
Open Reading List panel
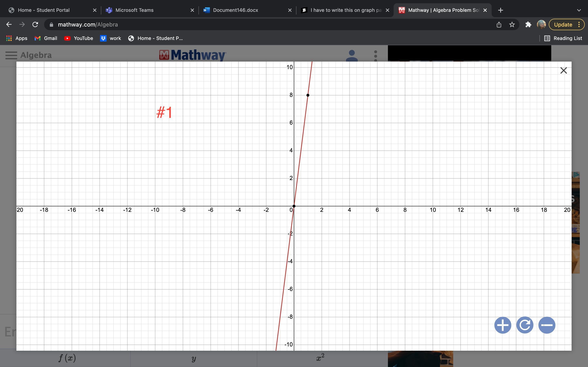point(563,38)
